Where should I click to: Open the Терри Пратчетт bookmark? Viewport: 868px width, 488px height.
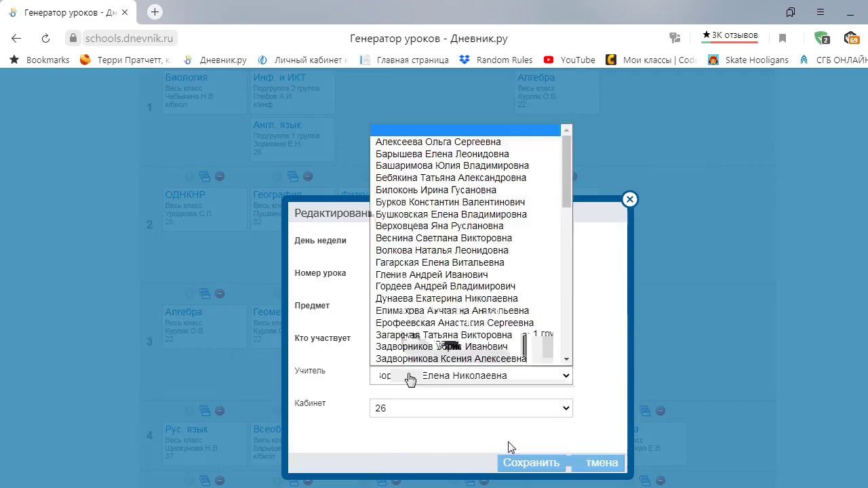(x=124, y=60)
